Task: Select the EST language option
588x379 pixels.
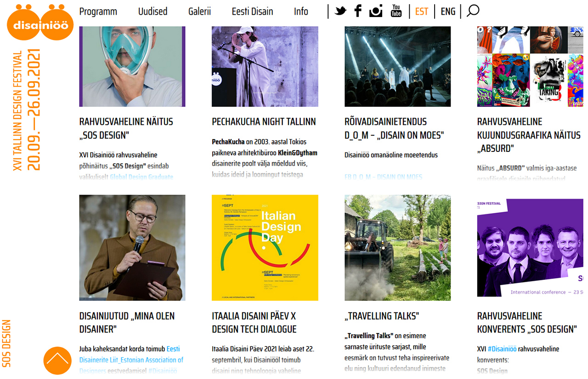Action: 421,11
